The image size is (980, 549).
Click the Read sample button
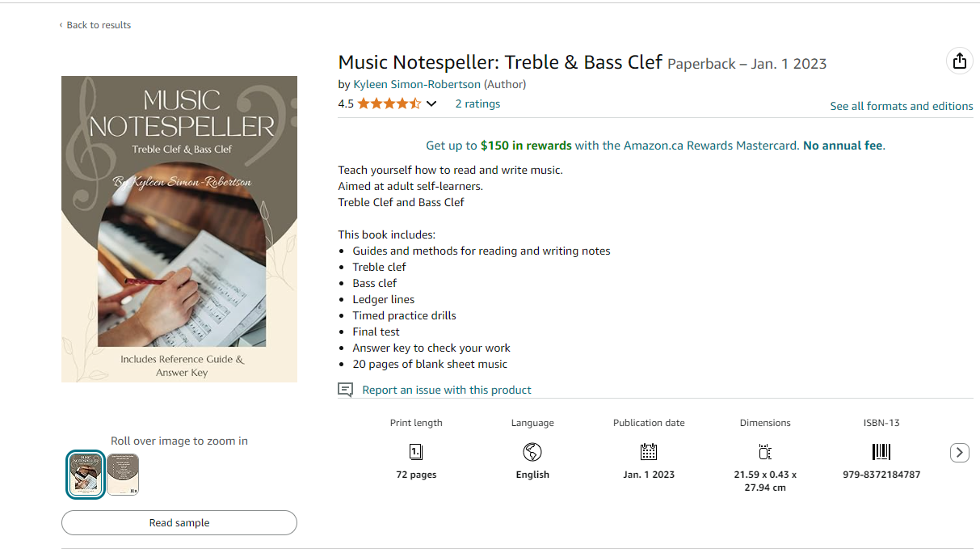coord(179,522)
